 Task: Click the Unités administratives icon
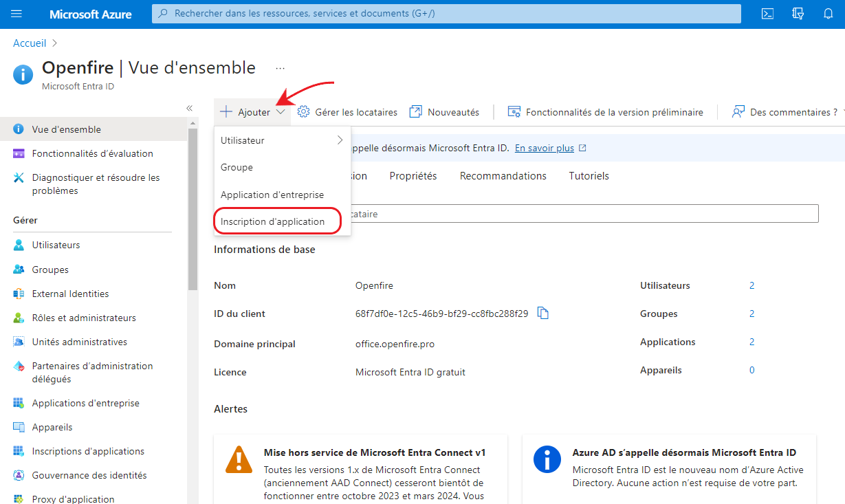[19, 342]
